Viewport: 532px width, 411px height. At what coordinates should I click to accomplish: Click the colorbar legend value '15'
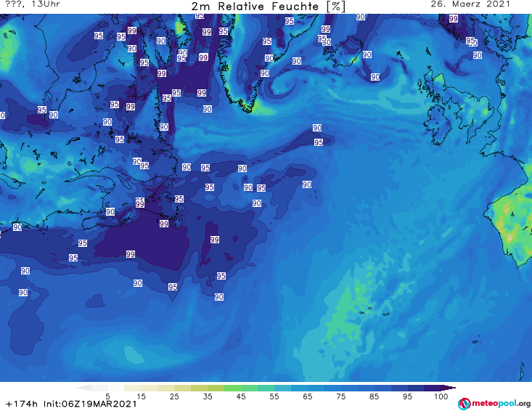(141, 396)
